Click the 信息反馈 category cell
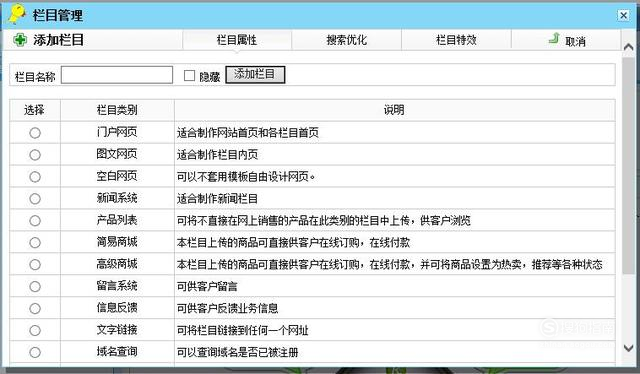Screen dimensions: 640x374 [x=117, y=308]
